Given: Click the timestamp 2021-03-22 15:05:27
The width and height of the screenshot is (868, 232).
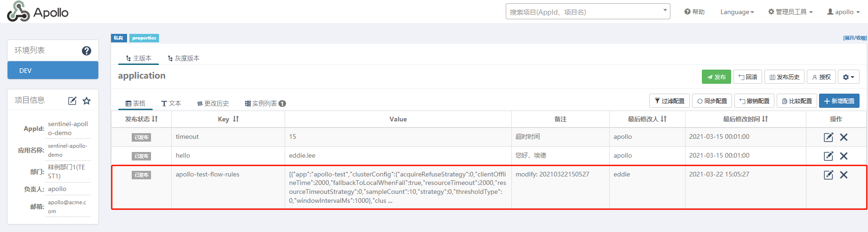Looking at the screenshot, I should pos(719,174).
